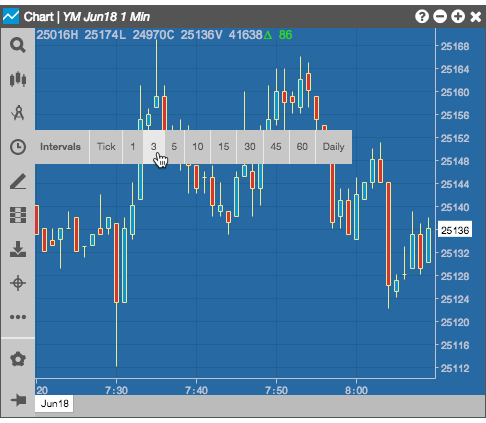Click the Jun18 contract tab
This screenshot has height=423, width=486.
[x=54, y=404]
